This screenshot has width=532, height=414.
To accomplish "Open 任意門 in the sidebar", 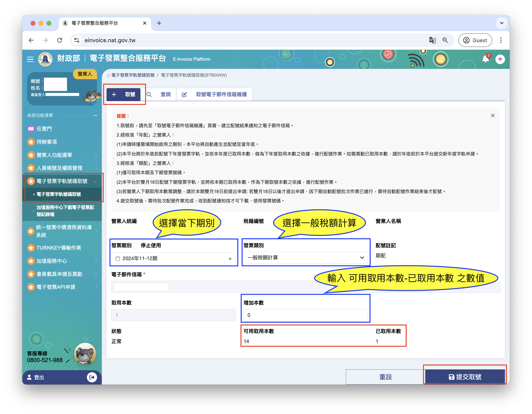I will point(44,129).
